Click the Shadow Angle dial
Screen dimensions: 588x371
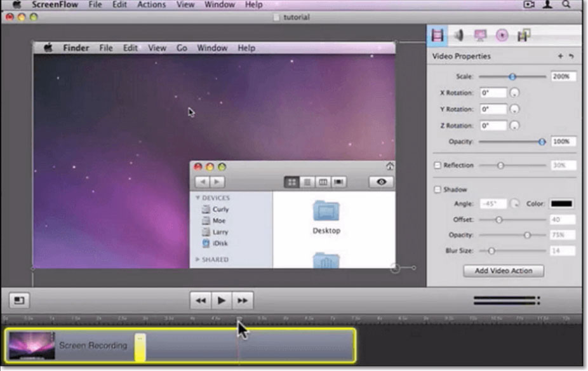coord(515,204)
